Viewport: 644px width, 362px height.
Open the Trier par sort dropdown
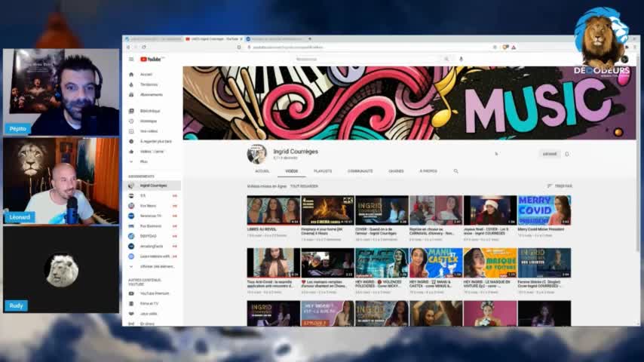click(560, 186)
